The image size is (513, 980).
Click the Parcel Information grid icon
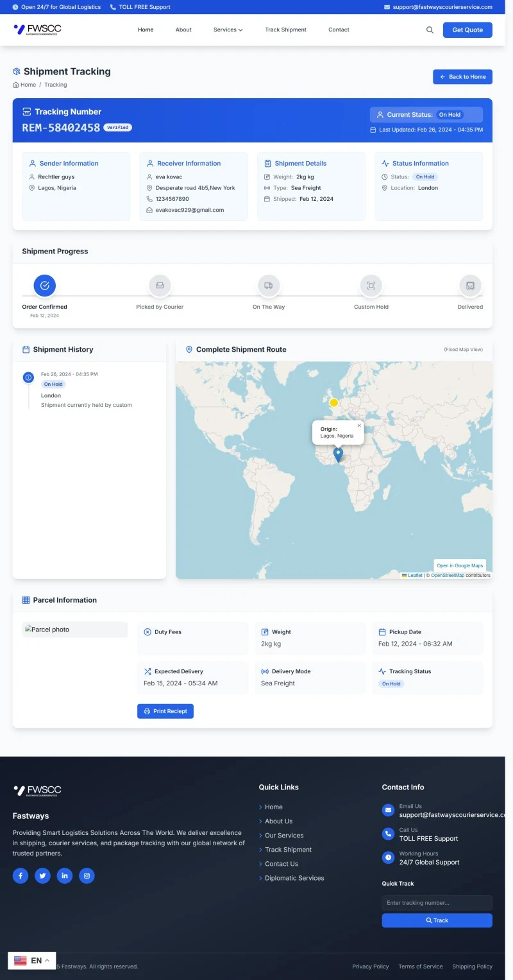coord(26,600)
